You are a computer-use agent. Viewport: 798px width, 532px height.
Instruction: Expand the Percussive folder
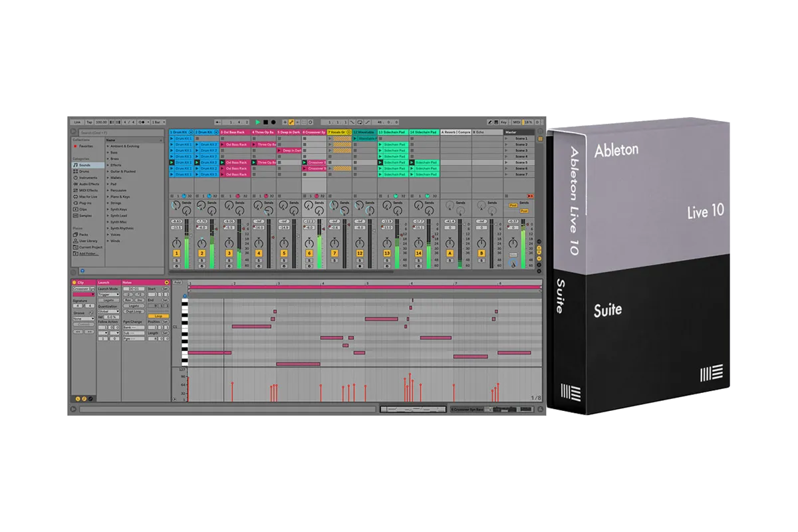pyautogui.click(x=108, y=190)
